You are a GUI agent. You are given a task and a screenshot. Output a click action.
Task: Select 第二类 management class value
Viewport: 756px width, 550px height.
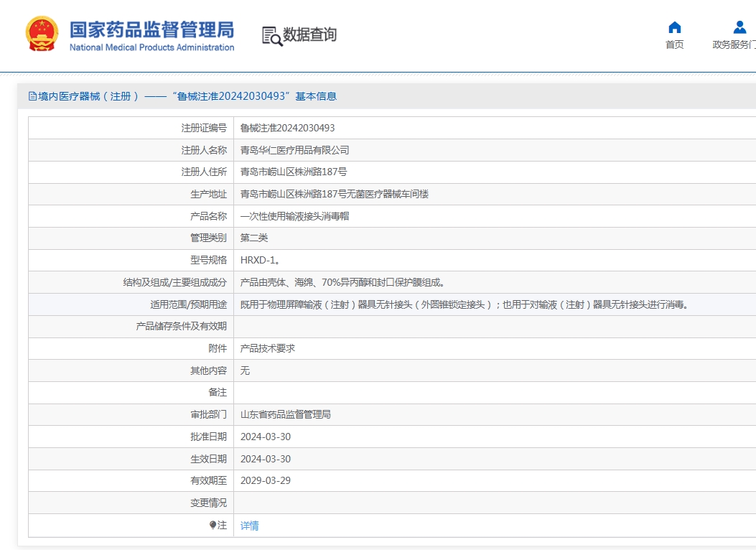coord(254,238)
